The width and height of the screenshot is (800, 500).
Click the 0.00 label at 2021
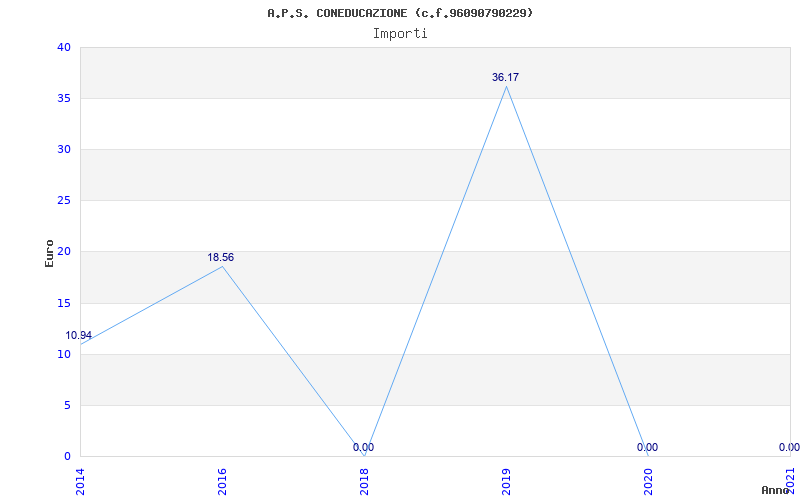789,447
